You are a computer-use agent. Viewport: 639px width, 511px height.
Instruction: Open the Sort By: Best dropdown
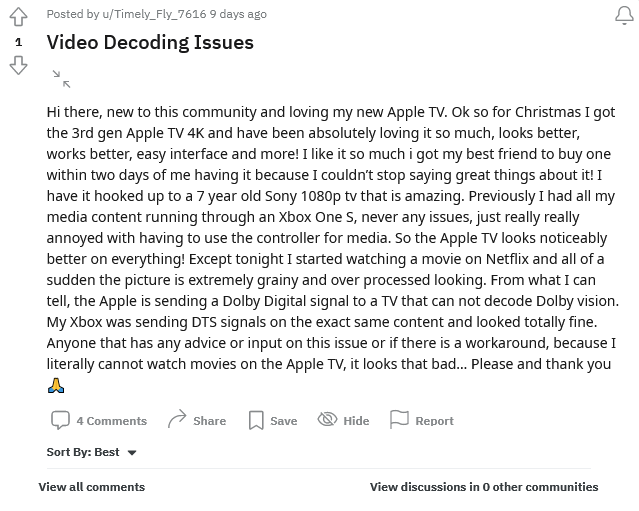pyautogui.click(x=92, y=452)
